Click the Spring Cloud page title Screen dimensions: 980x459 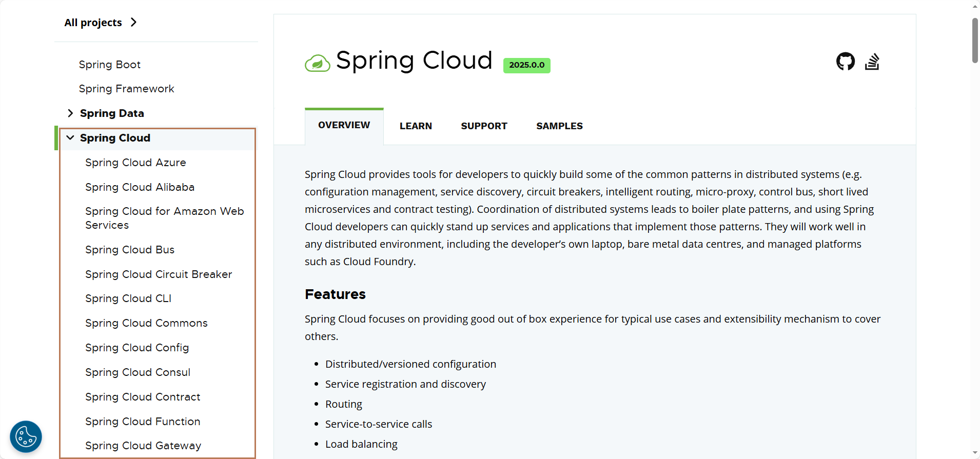[414, 61]
